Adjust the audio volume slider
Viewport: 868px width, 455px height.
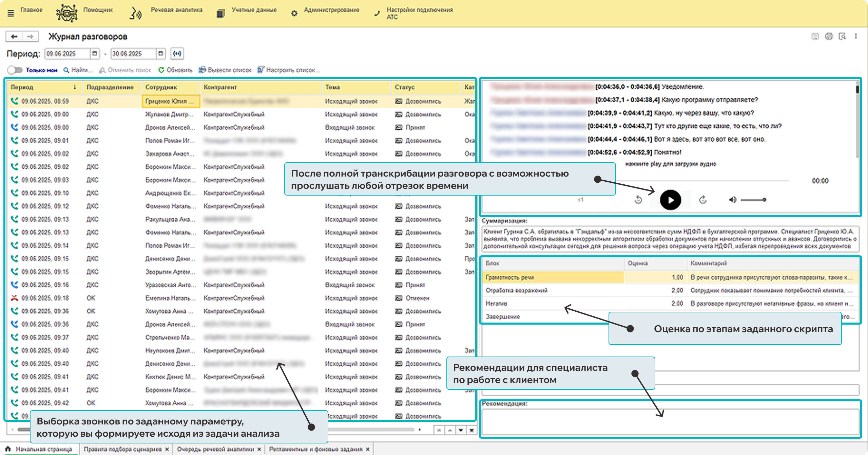(753, 200)
